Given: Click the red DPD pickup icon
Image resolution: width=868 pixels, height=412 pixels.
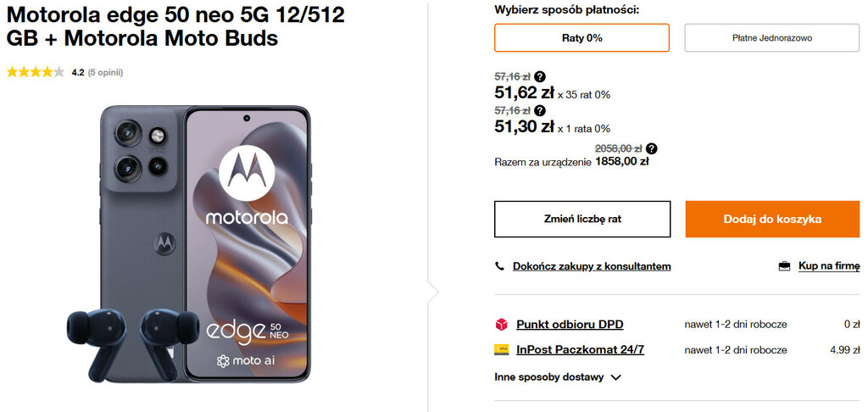Looking at the screenshot, I should pos(501,324).
